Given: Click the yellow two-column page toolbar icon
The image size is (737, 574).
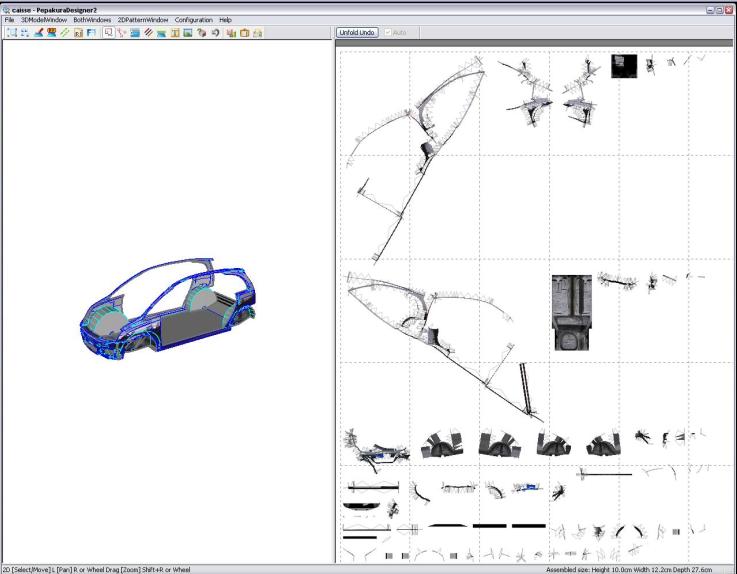Looking at the screenshot, I should point(175,32).
